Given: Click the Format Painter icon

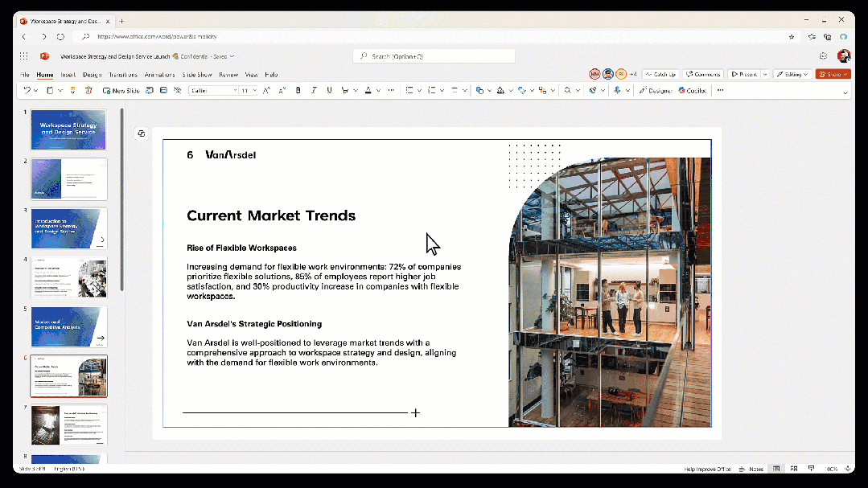Looking at the screenshot, I should point(72,91).
